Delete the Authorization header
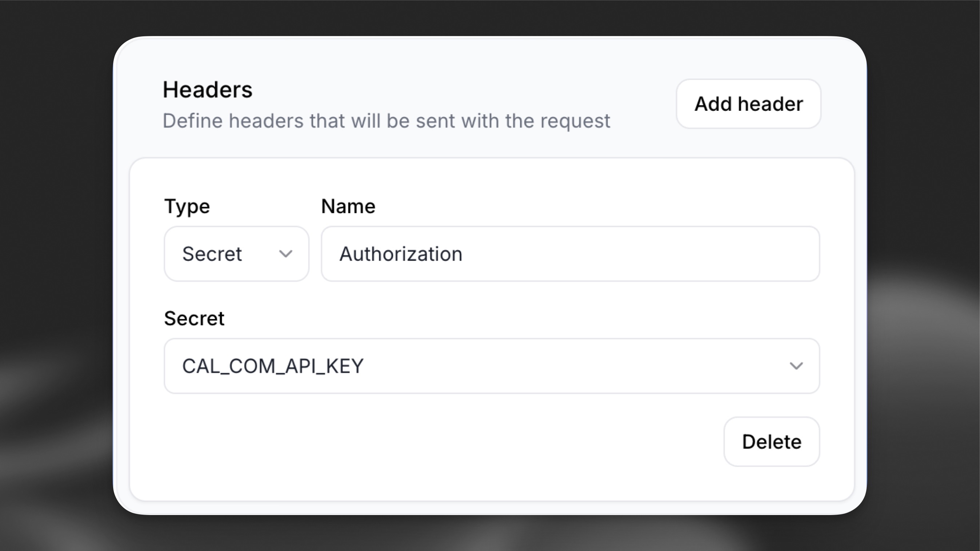This screenshot has width=980, height=551. point(772,442)
